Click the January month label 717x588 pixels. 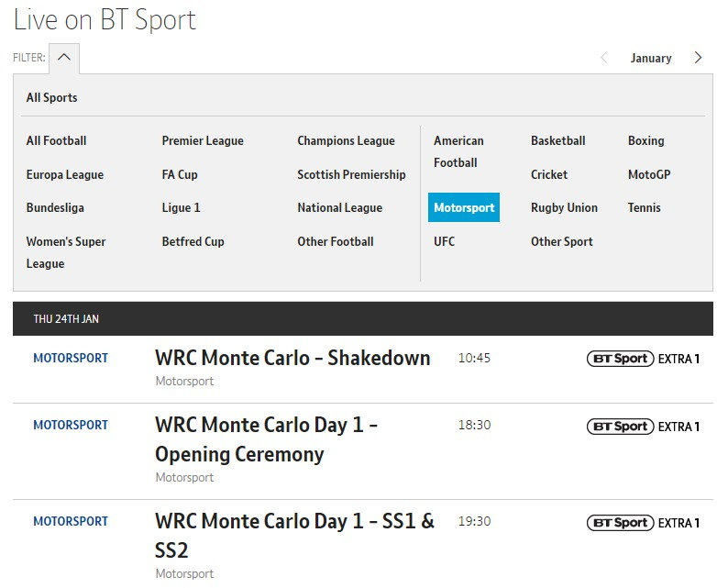coord(651,58)
